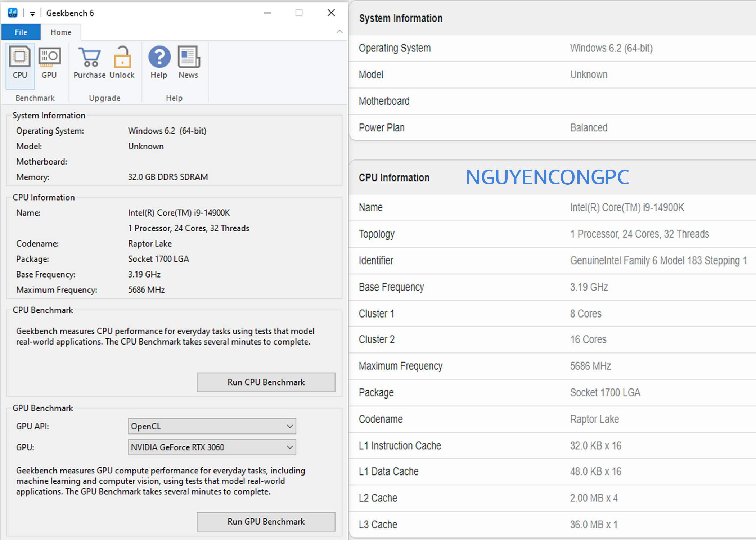Open the File menu tab
Image resolution: width=756 pixels, height=540 pixels.
tap(21, 32)
